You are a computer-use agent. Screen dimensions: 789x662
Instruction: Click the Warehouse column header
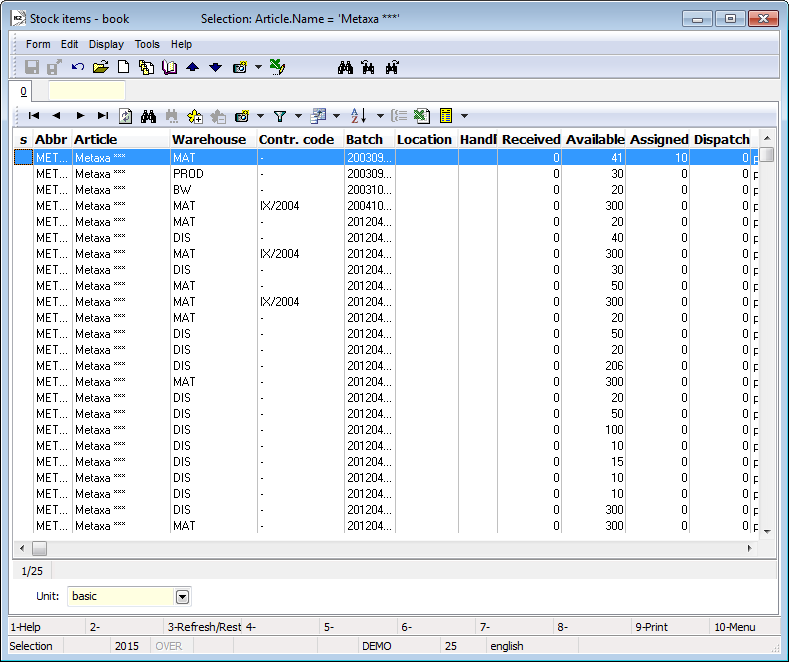coord(208,139)
